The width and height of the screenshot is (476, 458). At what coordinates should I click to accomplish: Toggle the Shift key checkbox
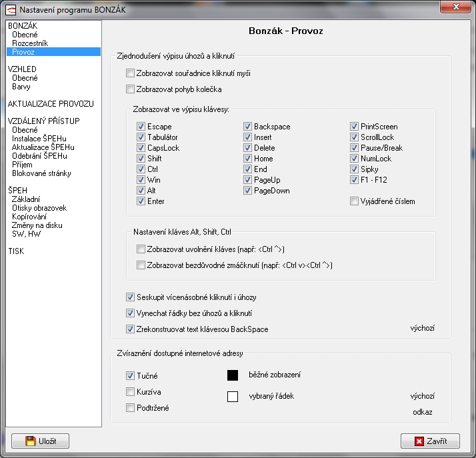pos(141,158)
